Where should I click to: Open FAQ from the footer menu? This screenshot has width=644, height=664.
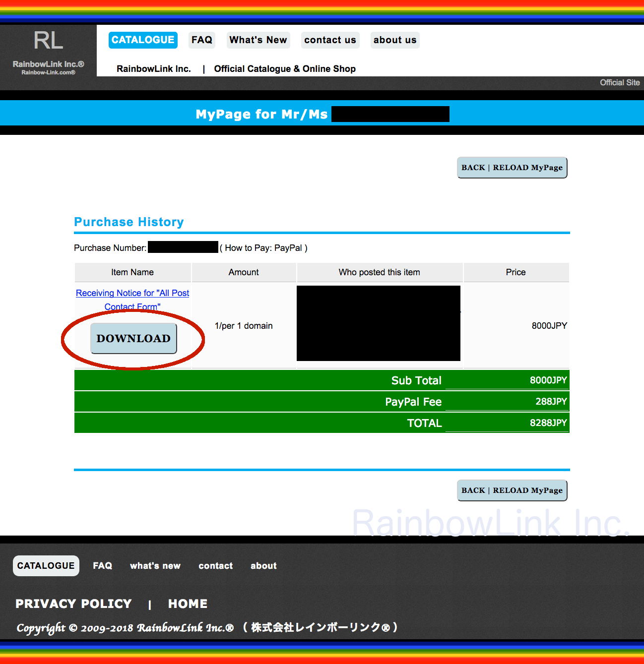pos(102,566)
